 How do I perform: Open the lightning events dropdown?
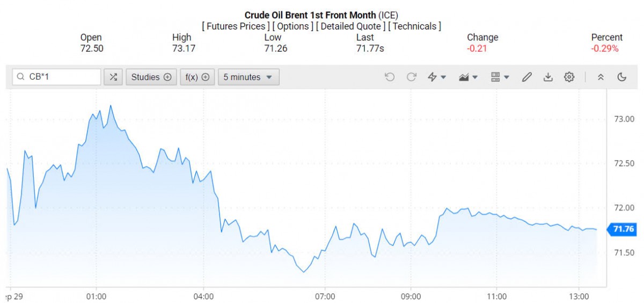tap(437, 77)
